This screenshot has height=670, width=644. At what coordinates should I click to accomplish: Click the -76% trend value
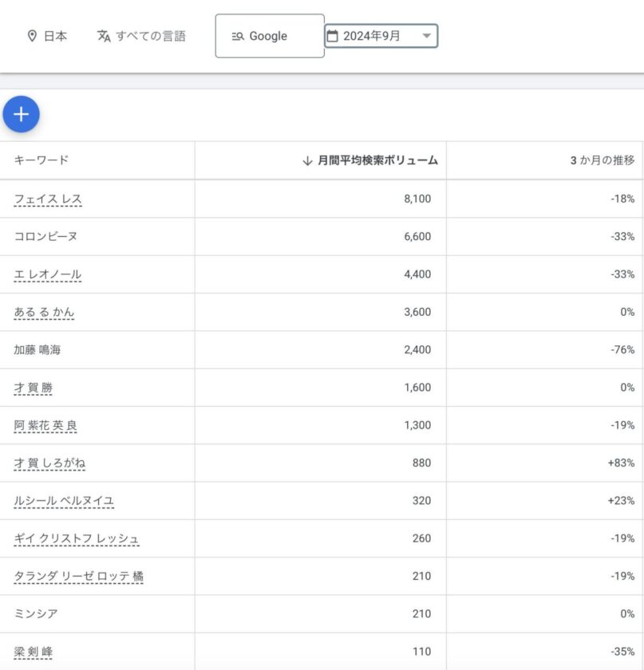tap(622, 349)
